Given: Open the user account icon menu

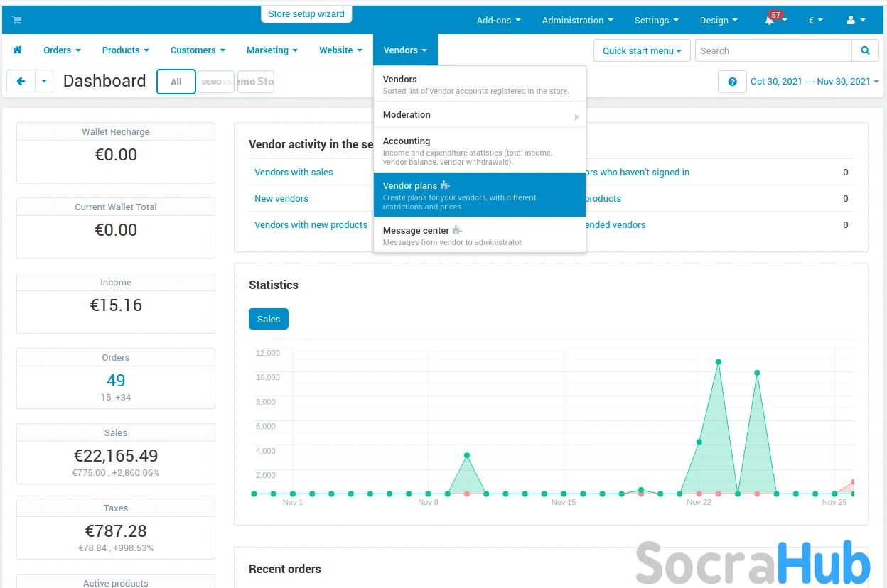Looking at the screenshot, I should [855, 21].
